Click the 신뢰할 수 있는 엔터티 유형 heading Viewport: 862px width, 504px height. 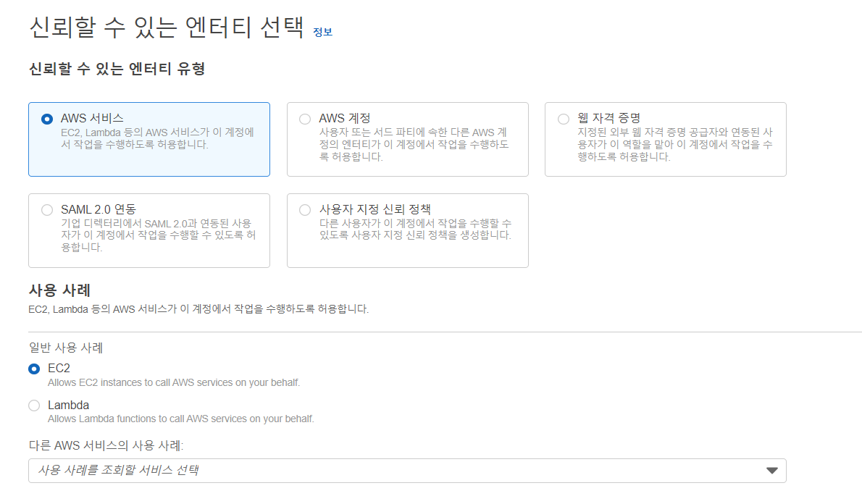tap(117, 69)
